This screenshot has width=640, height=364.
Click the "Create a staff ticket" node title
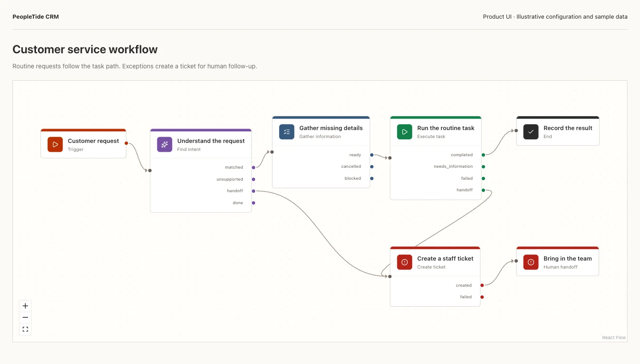[x=445, y=258]
